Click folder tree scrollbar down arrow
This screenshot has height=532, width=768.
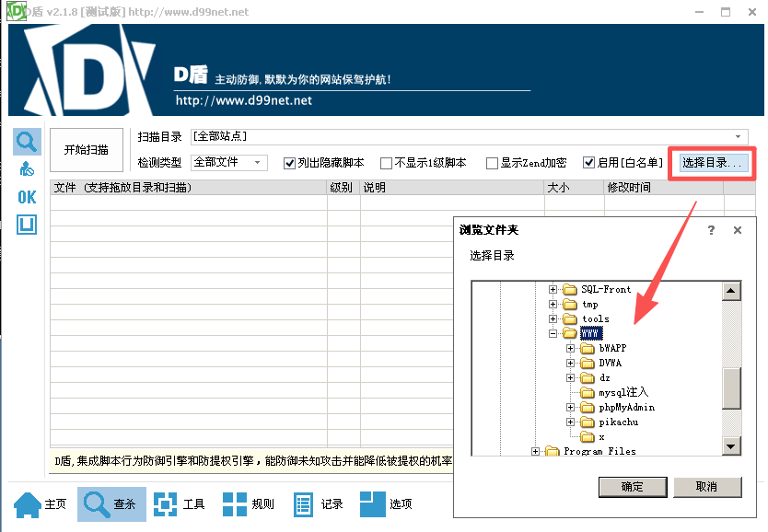tap(731, 445)
